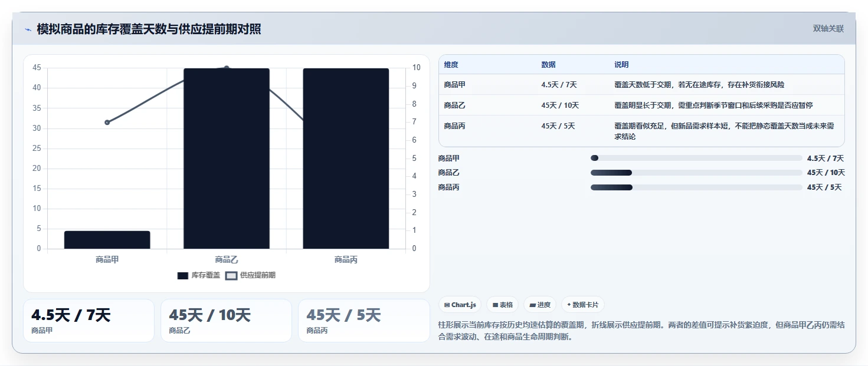Viewport: 868px width, 366px height.
Task: Click the 商品丙 bar in chart
Action: (346, 159)
